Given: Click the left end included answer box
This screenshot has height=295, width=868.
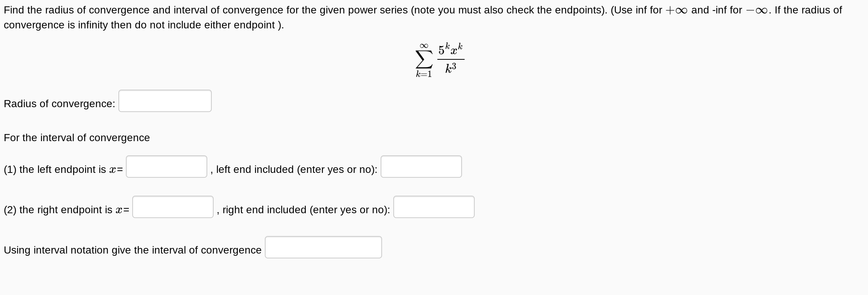Looking at the screenshot, I should (421, 167).
